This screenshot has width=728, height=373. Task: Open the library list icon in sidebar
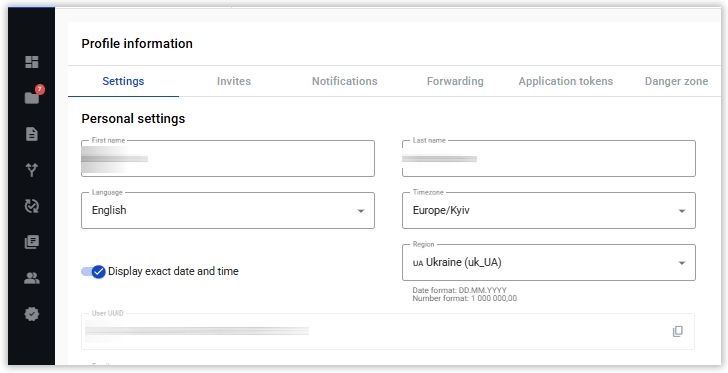tap(32, 242)
